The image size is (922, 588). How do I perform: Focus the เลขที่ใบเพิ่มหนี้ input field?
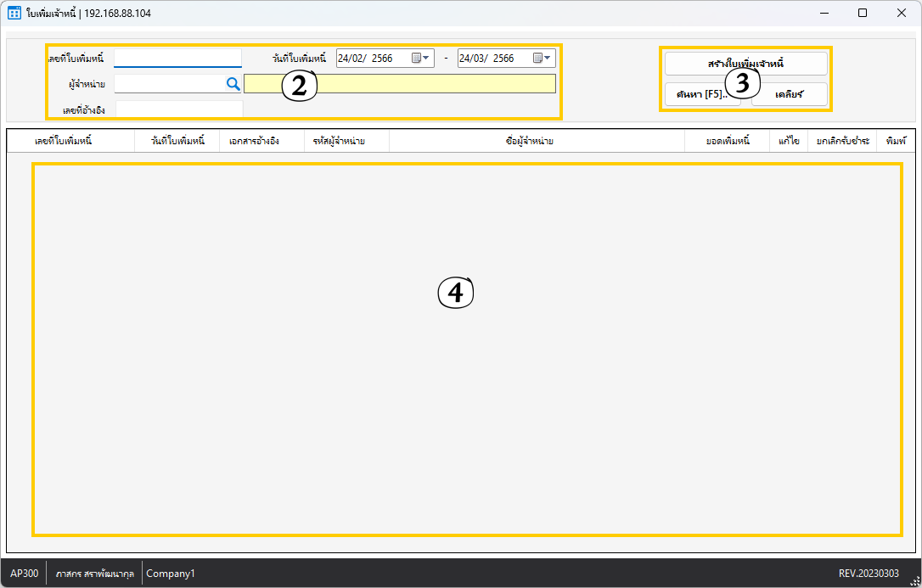click(x=177, y=59)
